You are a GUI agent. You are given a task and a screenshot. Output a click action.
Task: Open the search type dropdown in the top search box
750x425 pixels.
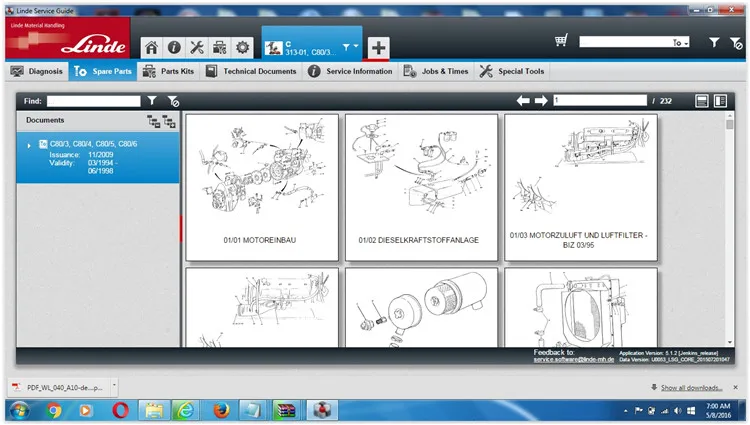(681, 43)
